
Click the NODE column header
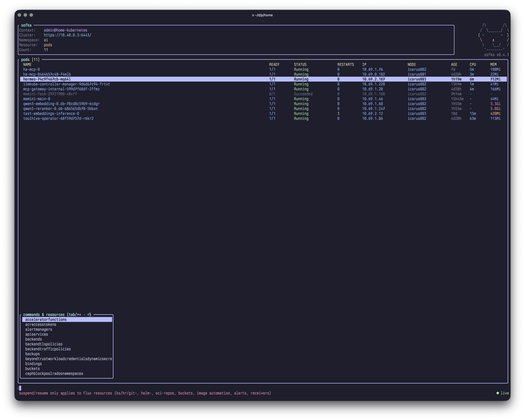pyautogui.click(x=412, y=65)
